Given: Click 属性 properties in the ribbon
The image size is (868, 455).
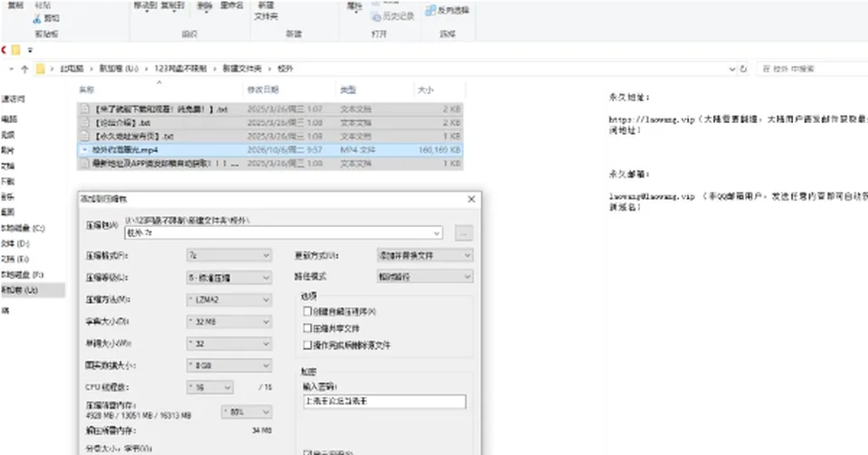Looking at the screenshot, I should tap(354, 6).
